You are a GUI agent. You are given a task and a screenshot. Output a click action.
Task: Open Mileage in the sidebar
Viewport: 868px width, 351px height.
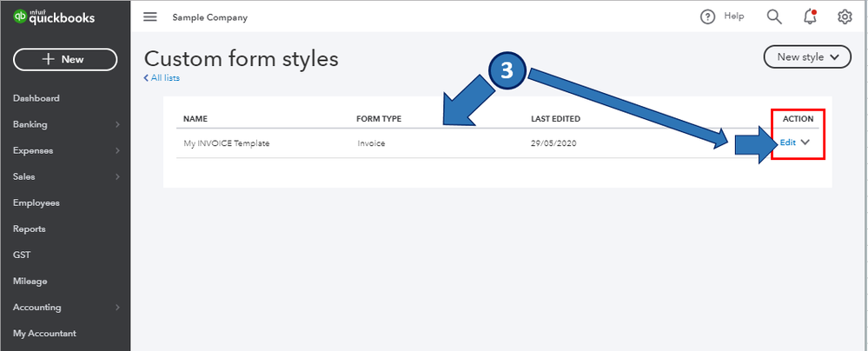pos(30,281)
